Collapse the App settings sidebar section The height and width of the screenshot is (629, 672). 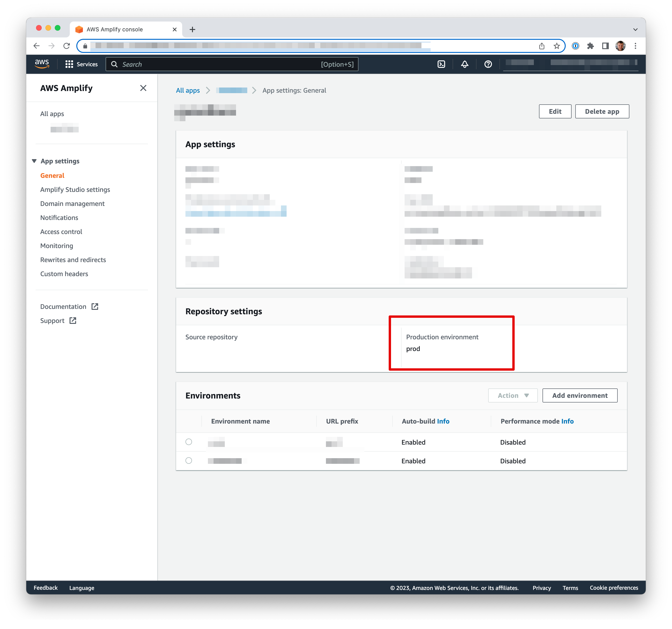click(34, 161)
